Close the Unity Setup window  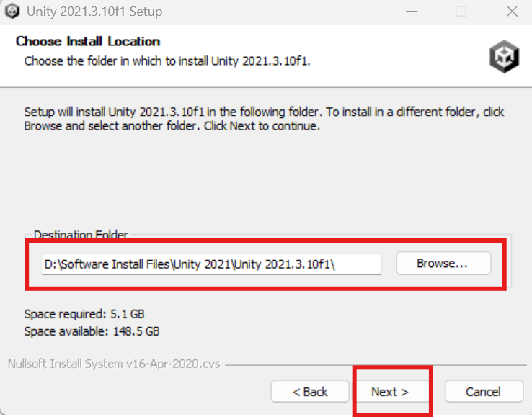click(512, 12)
